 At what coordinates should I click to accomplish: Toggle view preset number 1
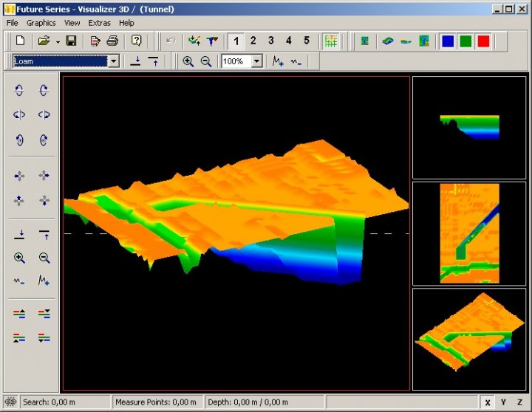[x=235, y=41]
